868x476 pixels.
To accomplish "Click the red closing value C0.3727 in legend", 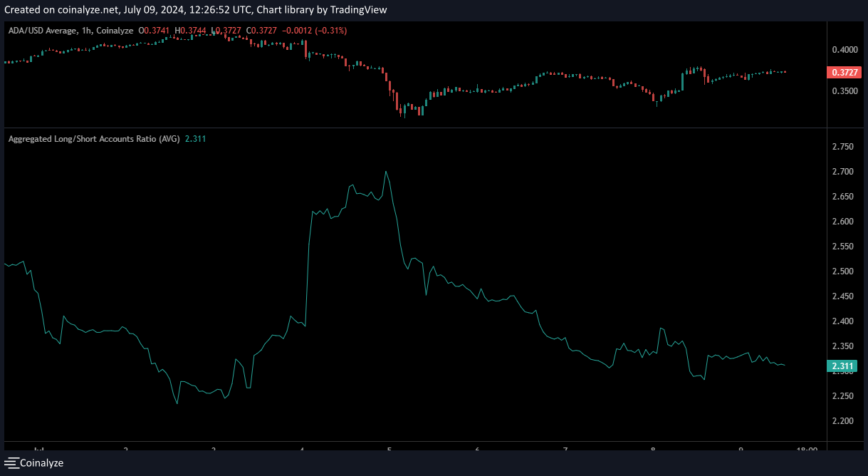I will tap(256, 30).
